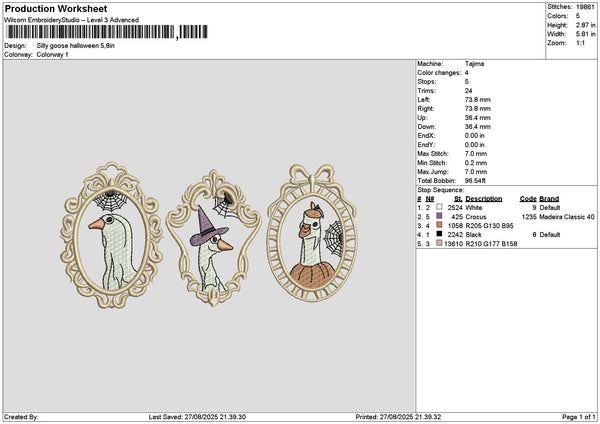600x424 pixels.
Task: Click the R205 G130 B95 orange swatch
Action: tap(439, 225)
